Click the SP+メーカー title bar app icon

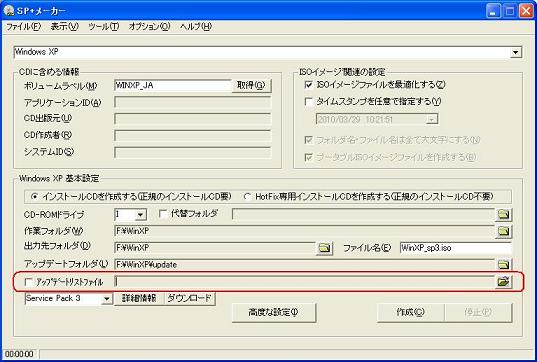9,11
